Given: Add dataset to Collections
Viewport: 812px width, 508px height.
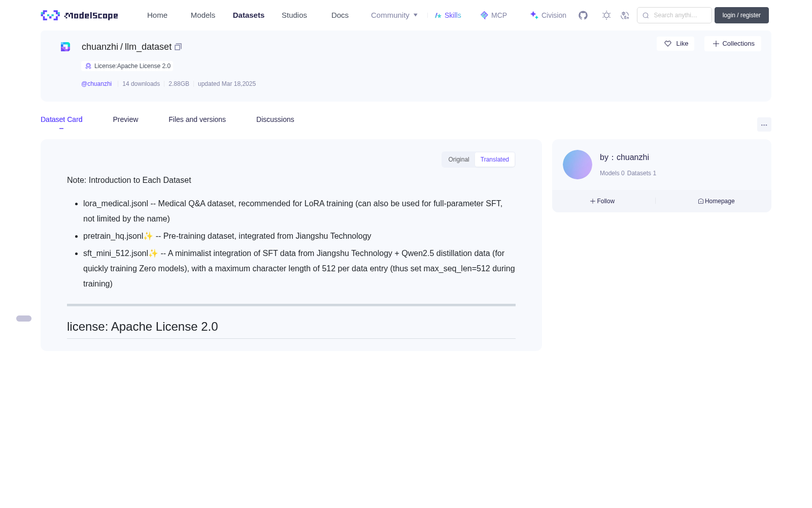Looking at the screenshot, I should click(x=733, y=44).
